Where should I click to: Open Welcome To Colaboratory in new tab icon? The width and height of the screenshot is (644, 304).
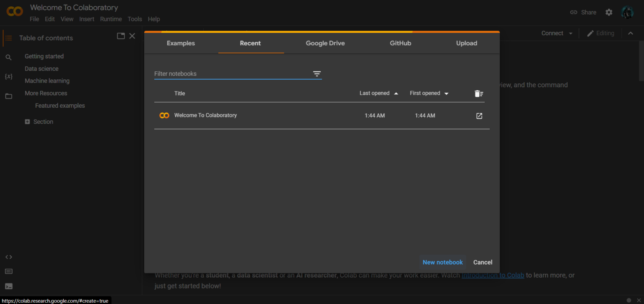(x=479, y=116)
